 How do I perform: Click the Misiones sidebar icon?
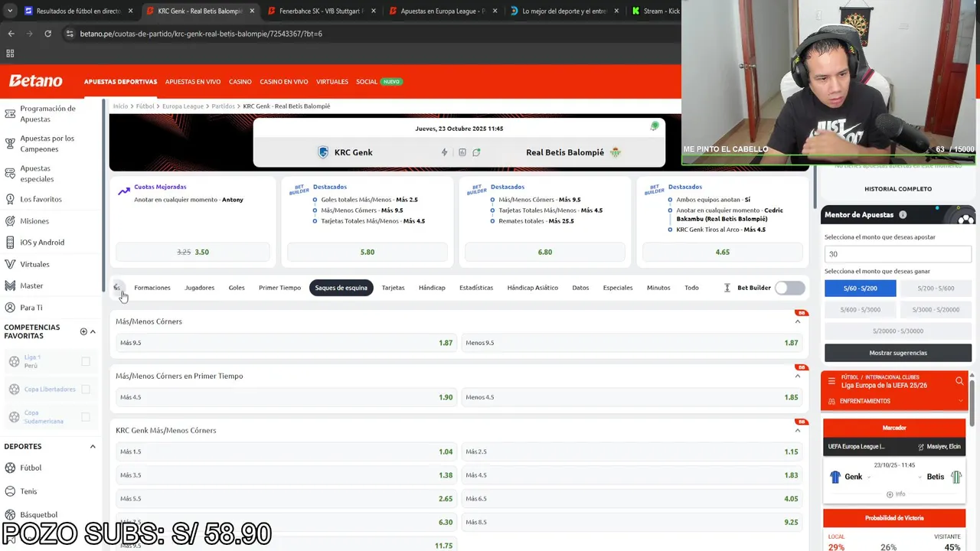10,221
